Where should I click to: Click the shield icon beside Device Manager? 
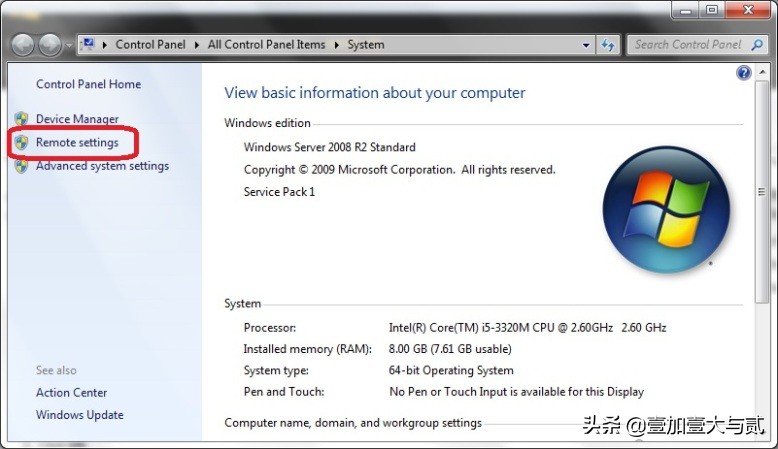(x=21, y=119)
